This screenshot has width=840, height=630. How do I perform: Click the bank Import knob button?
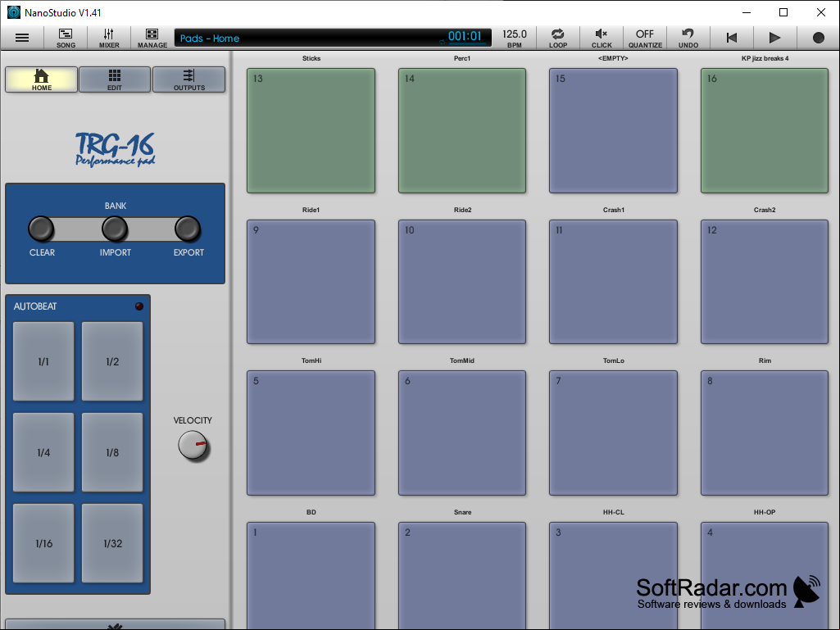(115, 229)
